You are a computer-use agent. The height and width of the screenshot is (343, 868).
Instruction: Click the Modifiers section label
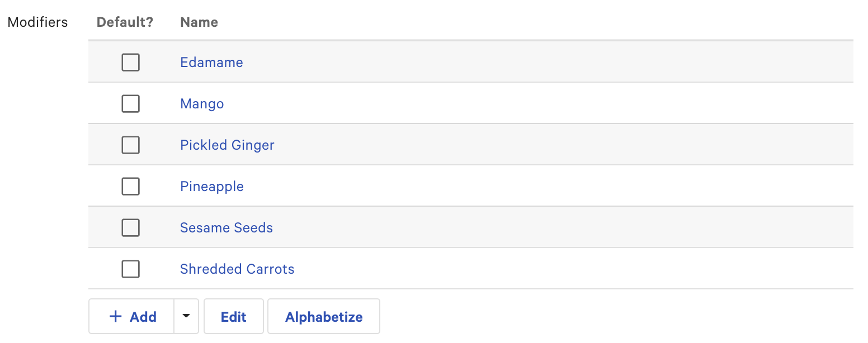click(37, 22)
